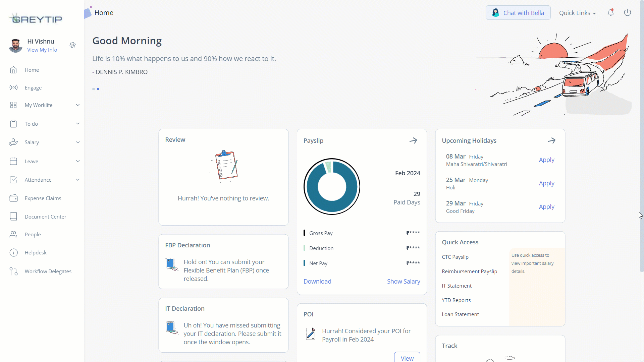Download the Feb 2024 payslip
Image resolution: width=644 pixels, height=362 pixels.
[317, 281]
